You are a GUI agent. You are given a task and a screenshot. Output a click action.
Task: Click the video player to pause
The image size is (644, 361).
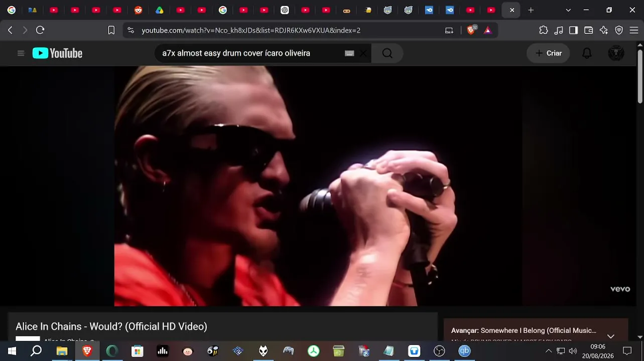318,186
